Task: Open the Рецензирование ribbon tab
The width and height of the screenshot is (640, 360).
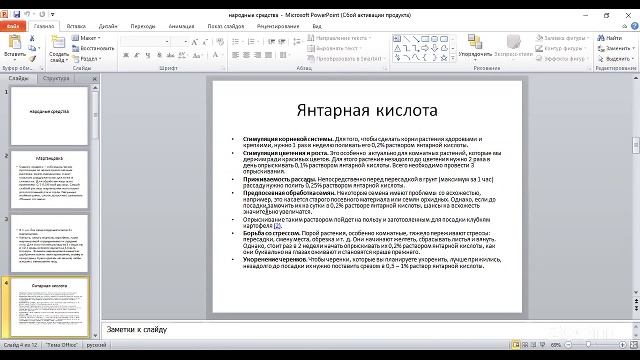Action: (x=278, y=26)
